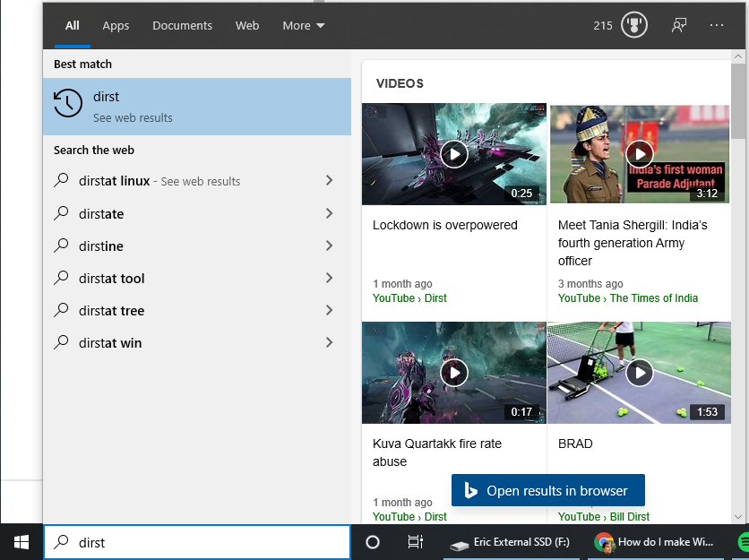Play the BRAD tennis video
Screen dimensions: 749x560
click(x=639, y=373)
